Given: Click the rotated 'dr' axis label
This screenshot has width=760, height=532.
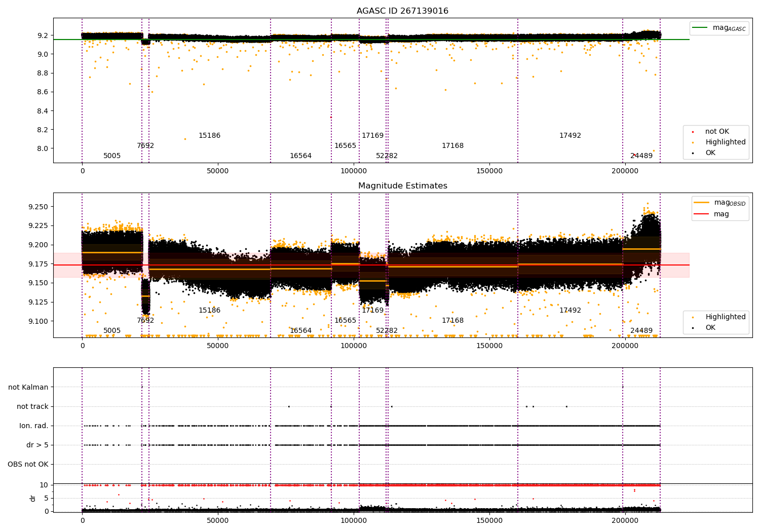Looking at the screenshot, I should point(33,498).
